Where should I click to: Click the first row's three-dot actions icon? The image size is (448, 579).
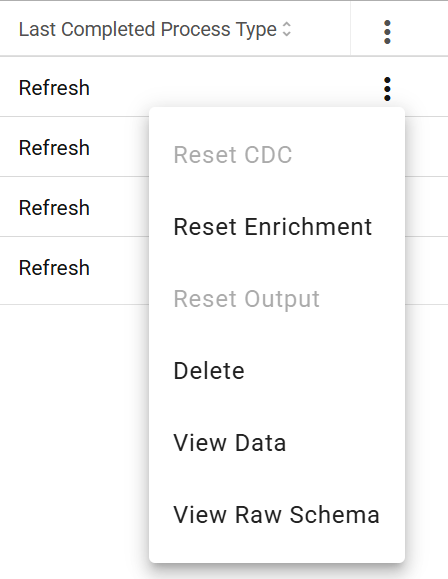tap(387, 89)
